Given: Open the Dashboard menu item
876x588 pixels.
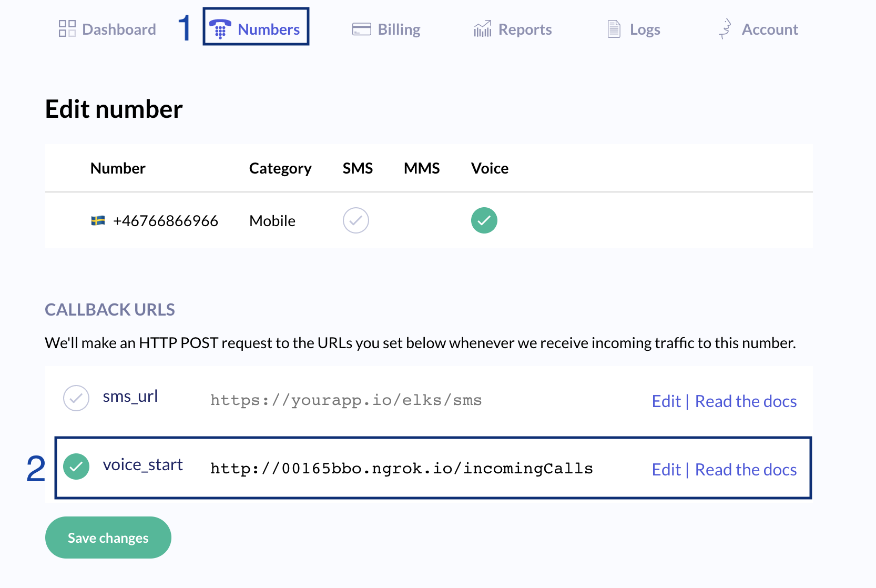Looking at the screenshot, I should (x=119, y=29).
